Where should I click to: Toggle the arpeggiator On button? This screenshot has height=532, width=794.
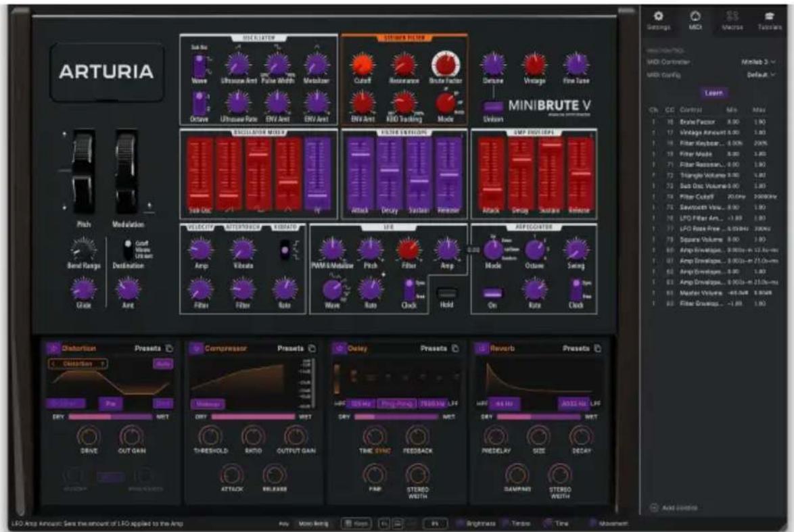coord(492,293)
